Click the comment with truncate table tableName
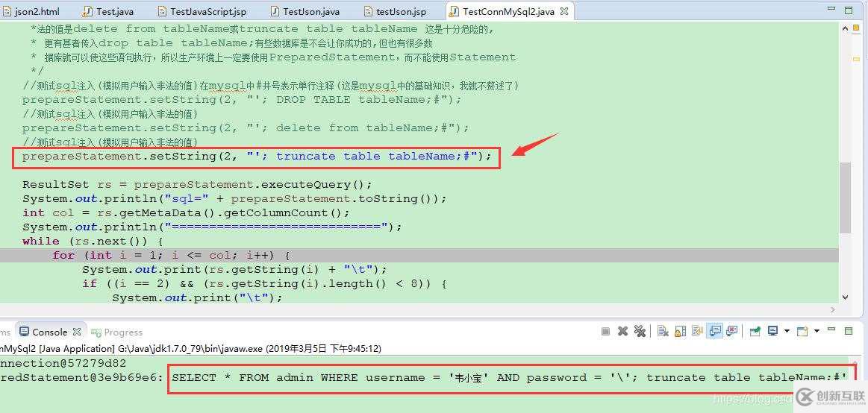Viewport: 868px width, 413px height. coord(263,29)
